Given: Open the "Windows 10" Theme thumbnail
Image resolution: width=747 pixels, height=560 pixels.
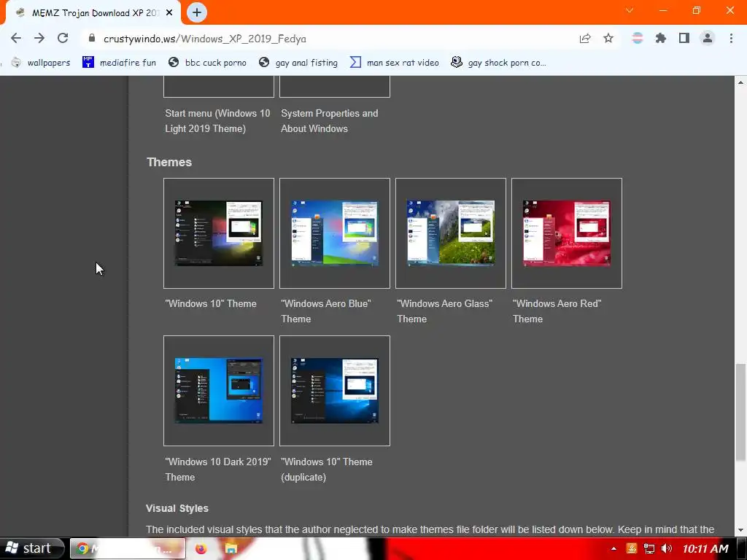Looking at the screenshot, I should point(219,233).
